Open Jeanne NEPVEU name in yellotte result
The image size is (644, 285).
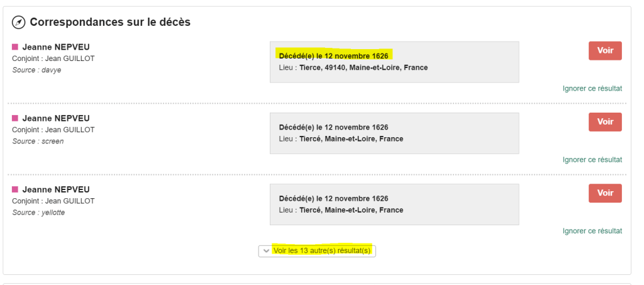[56, 189]
